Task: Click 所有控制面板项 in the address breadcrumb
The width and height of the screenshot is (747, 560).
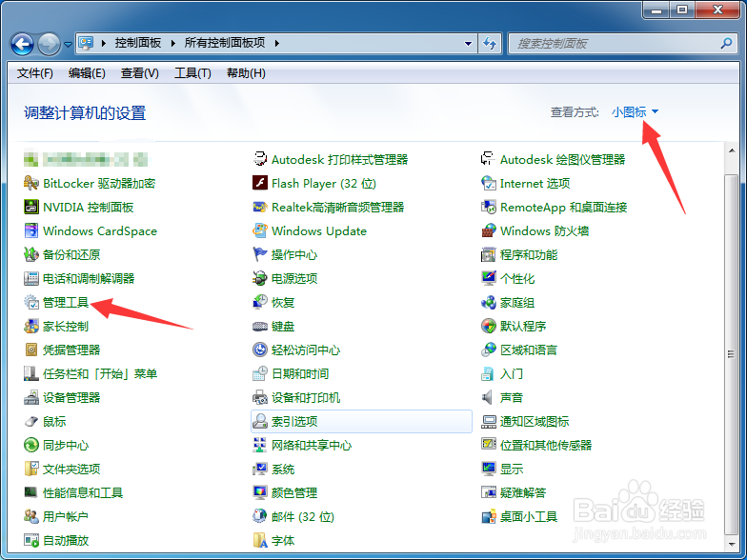Action: tap(225, 44)
